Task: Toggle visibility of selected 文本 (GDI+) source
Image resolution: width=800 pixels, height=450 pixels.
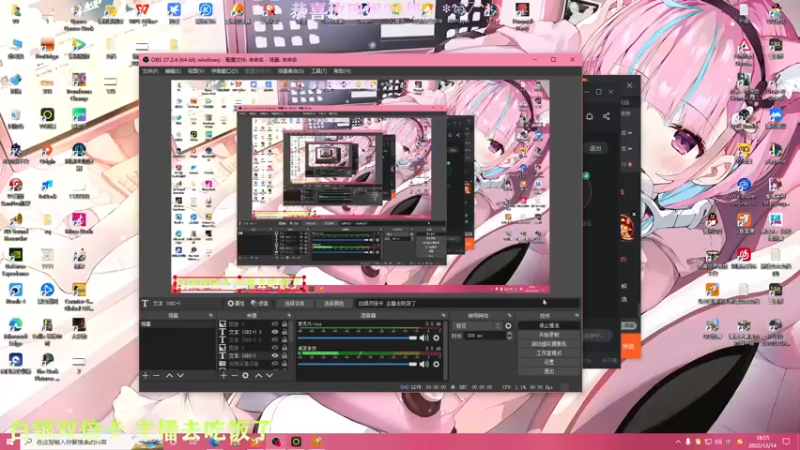Action: [275, 356]
